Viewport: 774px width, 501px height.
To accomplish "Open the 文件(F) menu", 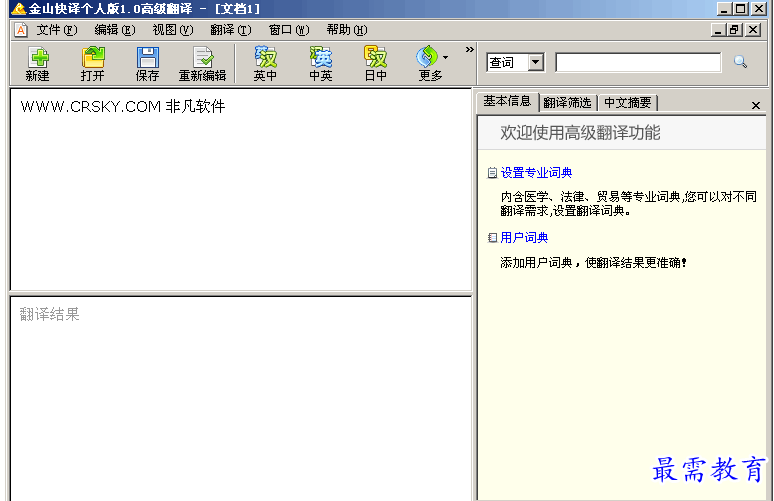I will (x=57, y=30).
